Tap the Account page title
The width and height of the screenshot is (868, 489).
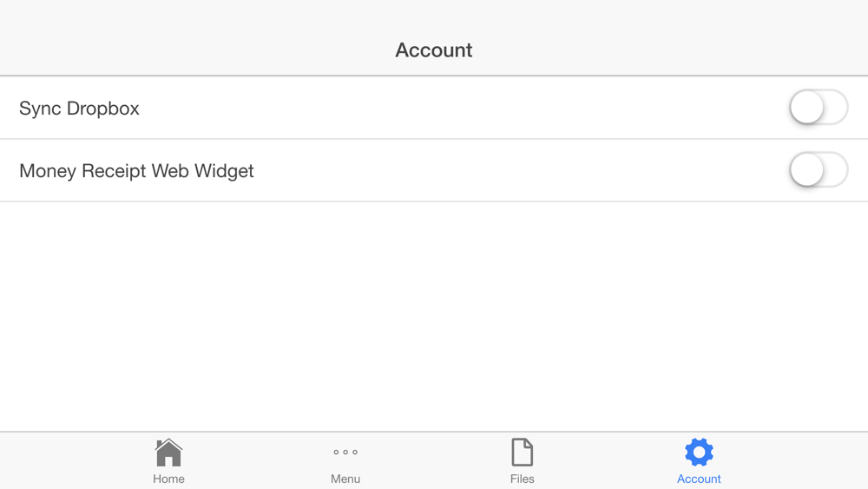pyautogui.click(x=433, y=50)
